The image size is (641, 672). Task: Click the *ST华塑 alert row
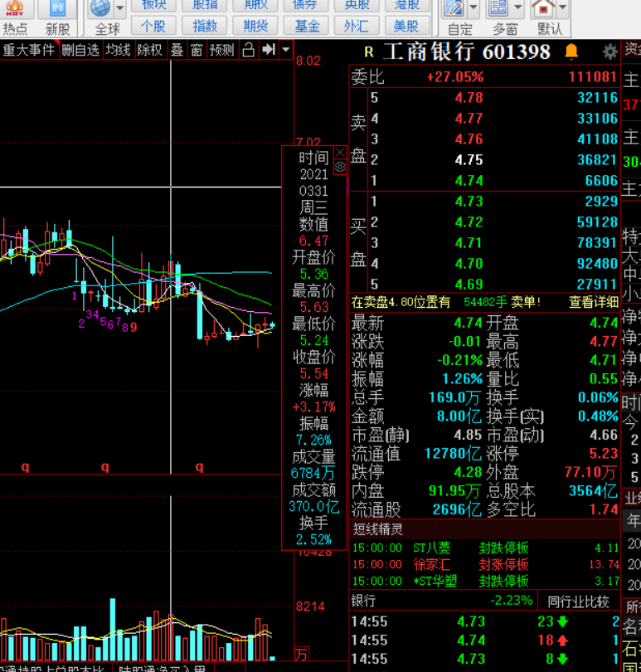click(485, 581)
